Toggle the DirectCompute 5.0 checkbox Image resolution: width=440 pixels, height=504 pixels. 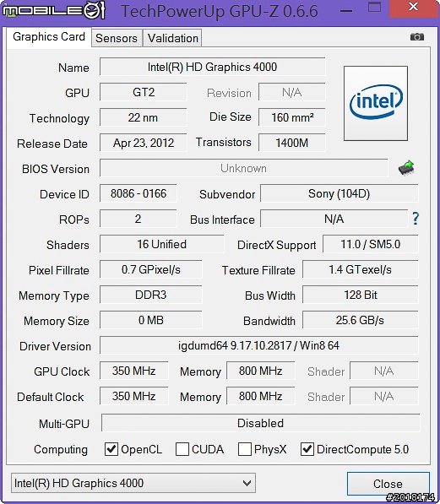pyautogui.click(x=307, y=449)
